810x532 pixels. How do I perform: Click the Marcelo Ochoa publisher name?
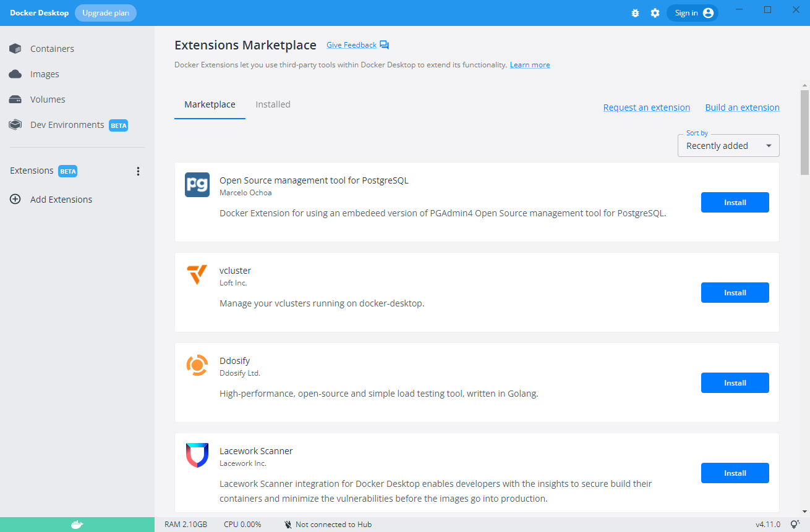pyautogui.click(x=245, y=193)
